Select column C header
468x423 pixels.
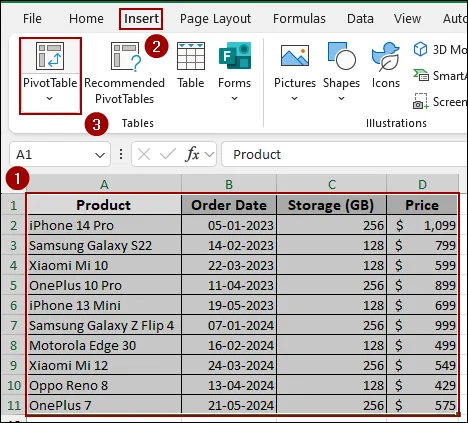[x=332, y=184]
